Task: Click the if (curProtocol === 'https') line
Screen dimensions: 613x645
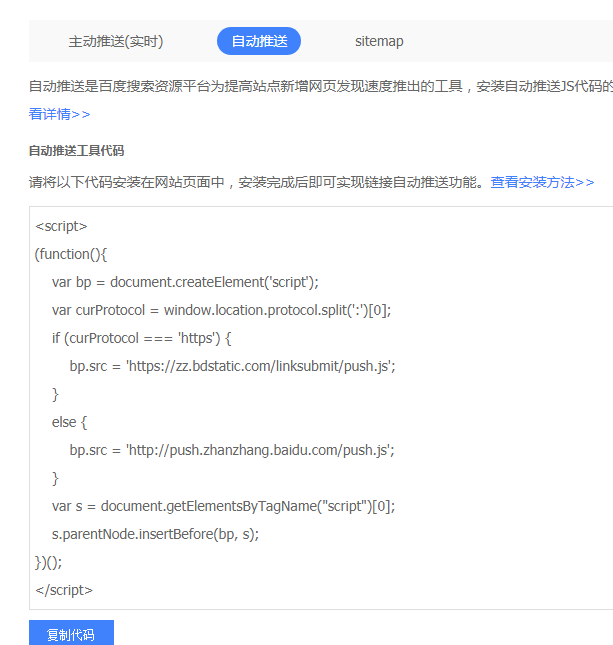Action: [x=142, y=338]
